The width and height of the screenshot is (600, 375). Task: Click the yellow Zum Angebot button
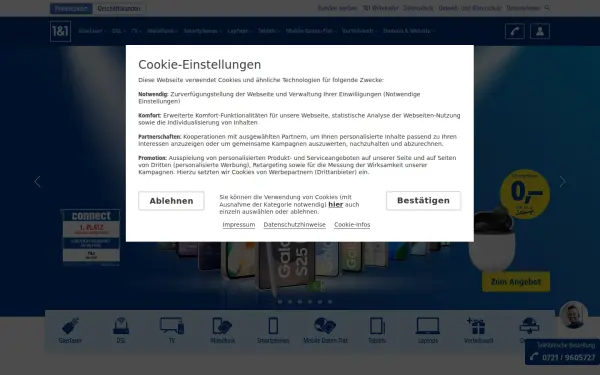pyautogui.click(x=516, y=282)
